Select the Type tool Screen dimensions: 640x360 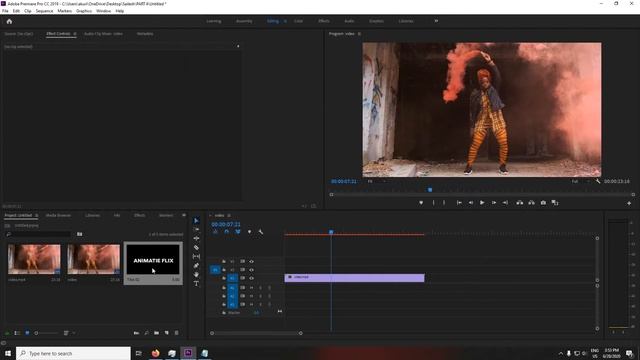pos(196,283)
